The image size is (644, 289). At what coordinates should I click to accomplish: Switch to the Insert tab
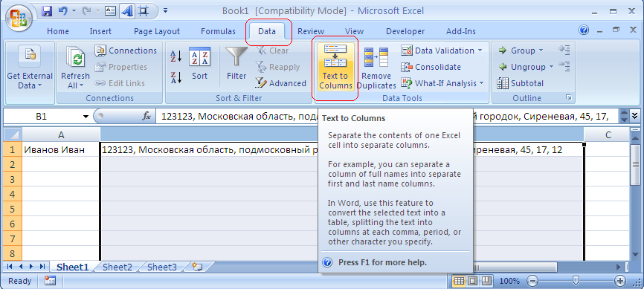click(100, 32)
